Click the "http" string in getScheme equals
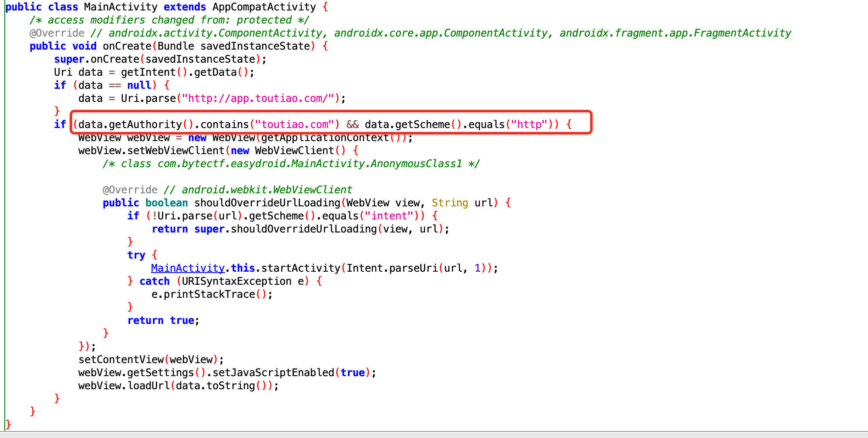 click(529, 125)
